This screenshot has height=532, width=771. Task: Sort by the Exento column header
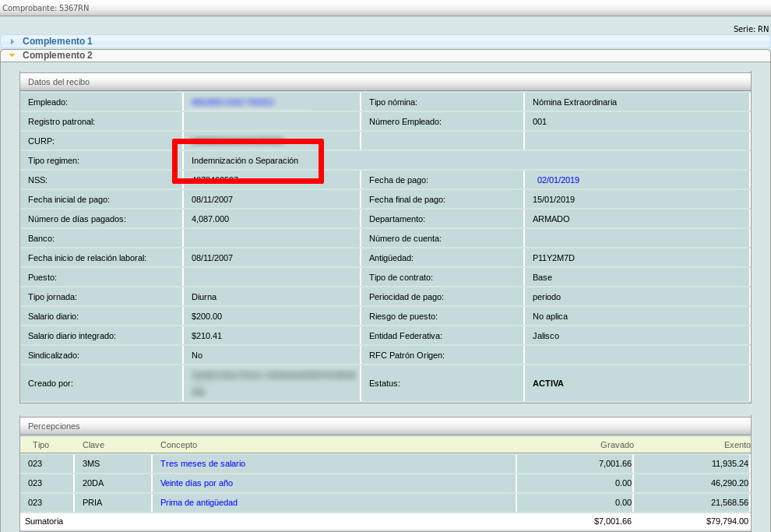coord(736,445)
